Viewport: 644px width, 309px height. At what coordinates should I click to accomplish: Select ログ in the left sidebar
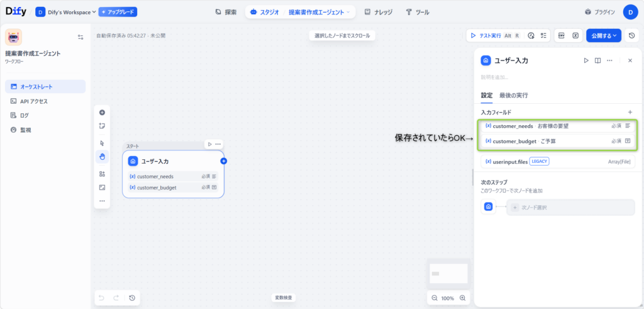24,115
